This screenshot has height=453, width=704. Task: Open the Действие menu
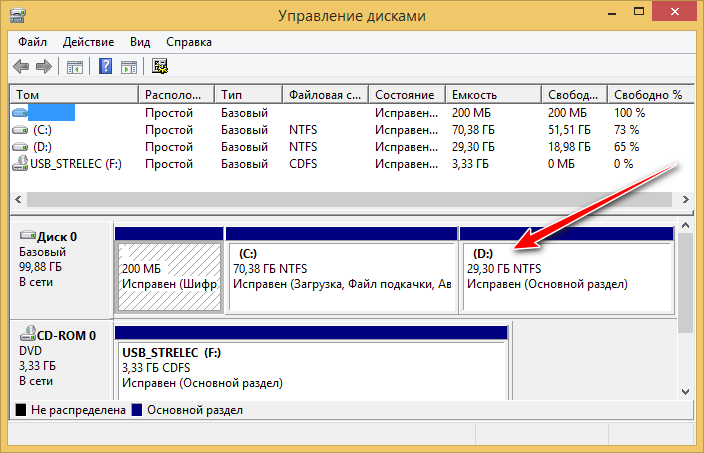(88, 43)
